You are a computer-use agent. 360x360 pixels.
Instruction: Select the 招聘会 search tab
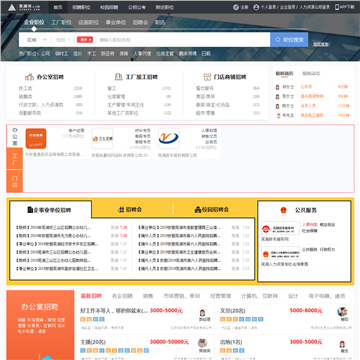tap(140, 22)
